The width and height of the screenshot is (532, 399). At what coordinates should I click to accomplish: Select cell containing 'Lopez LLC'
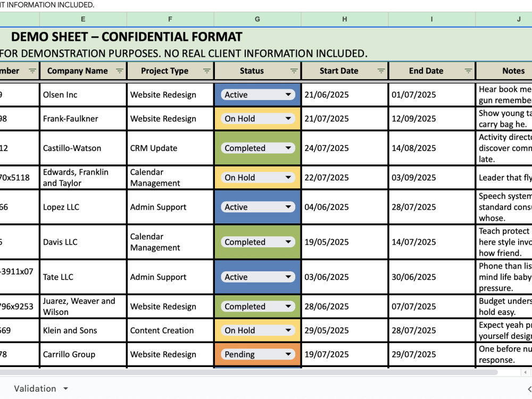coord(83,207)
